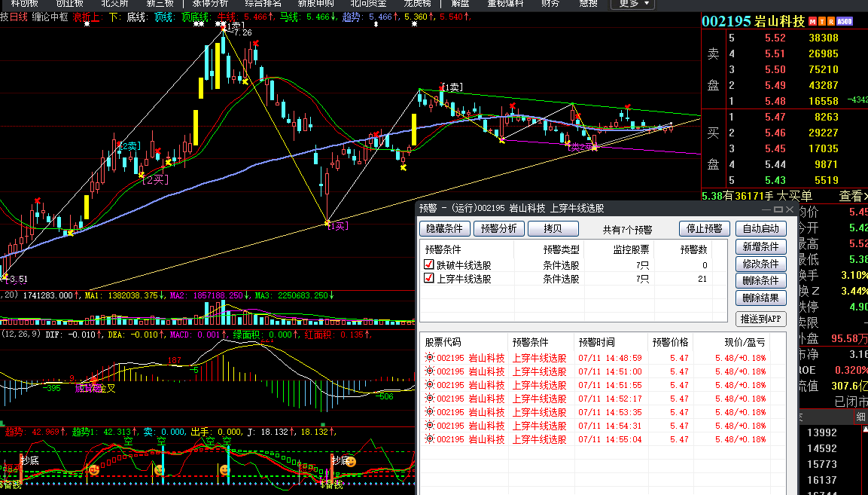This screenshot has height=495, width=868.
Task: Sort results by the 预警时间 header
Action: (x=596, y=342)
